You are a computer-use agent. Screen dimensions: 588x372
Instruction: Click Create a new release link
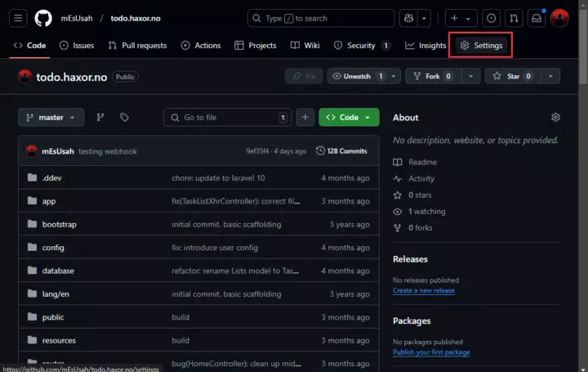click(423, 290)
